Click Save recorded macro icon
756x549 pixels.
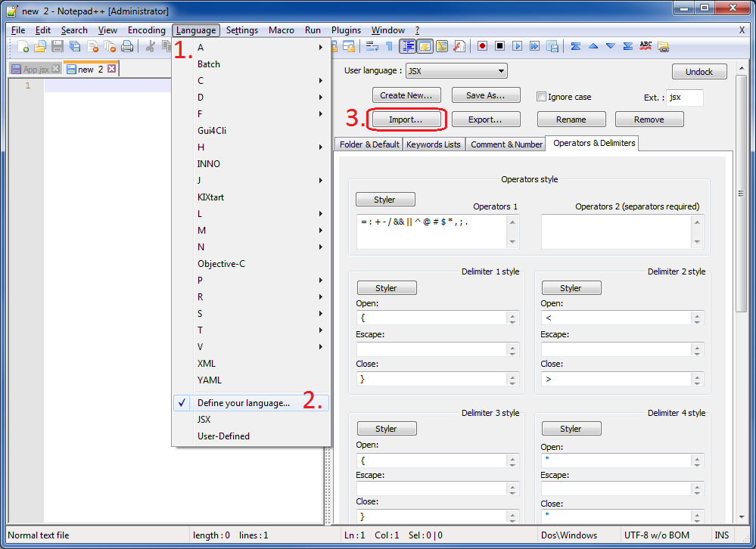tap(552, 46)
